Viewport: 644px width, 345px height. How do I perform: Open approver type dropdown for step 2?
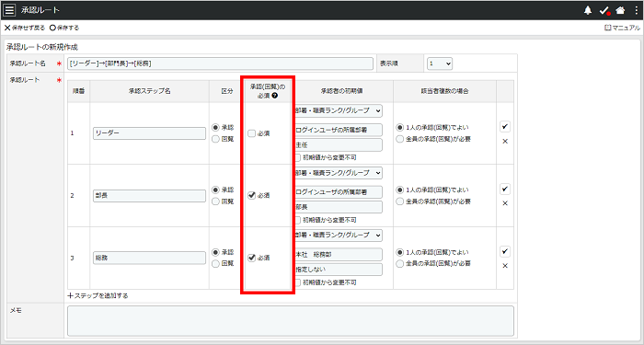coord(339,173)
